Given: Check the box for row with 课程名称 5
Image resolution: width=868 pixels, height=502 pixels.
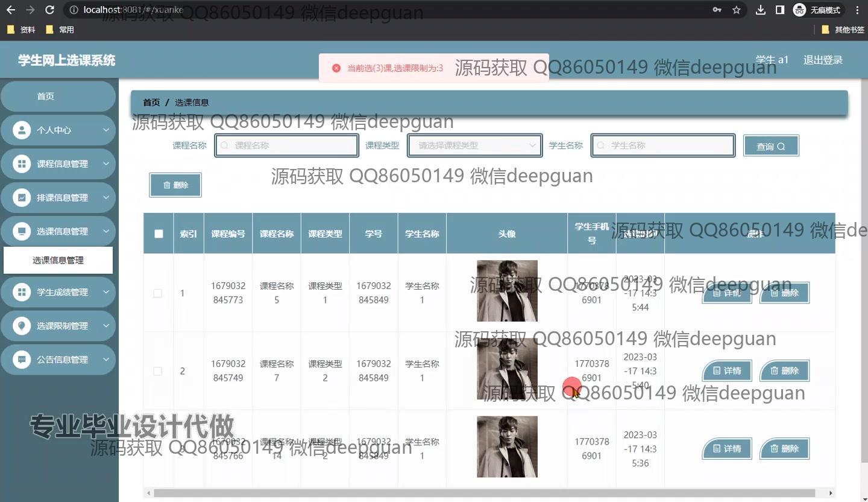Looking at the screenshot, I should point(158,293).
